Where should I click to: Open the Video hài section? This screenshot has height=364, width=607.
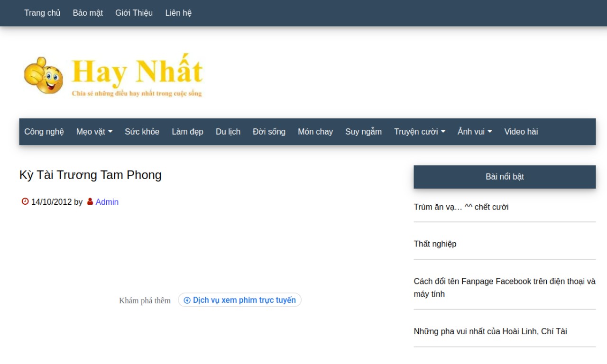[521, 132]
